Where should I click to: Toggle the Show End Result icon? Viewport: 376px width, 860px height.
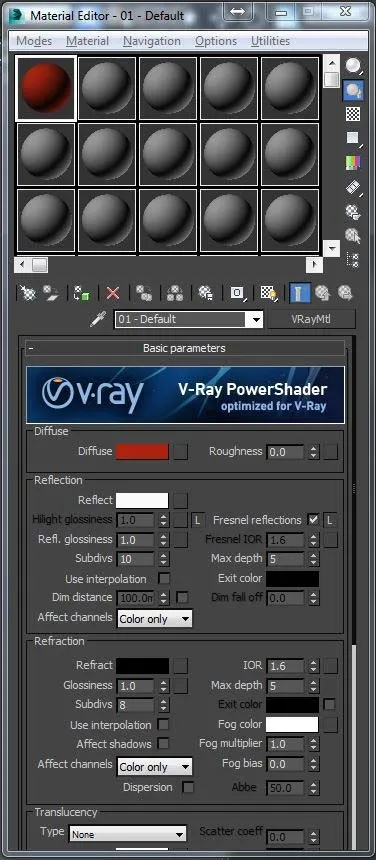tap(300, 293)
